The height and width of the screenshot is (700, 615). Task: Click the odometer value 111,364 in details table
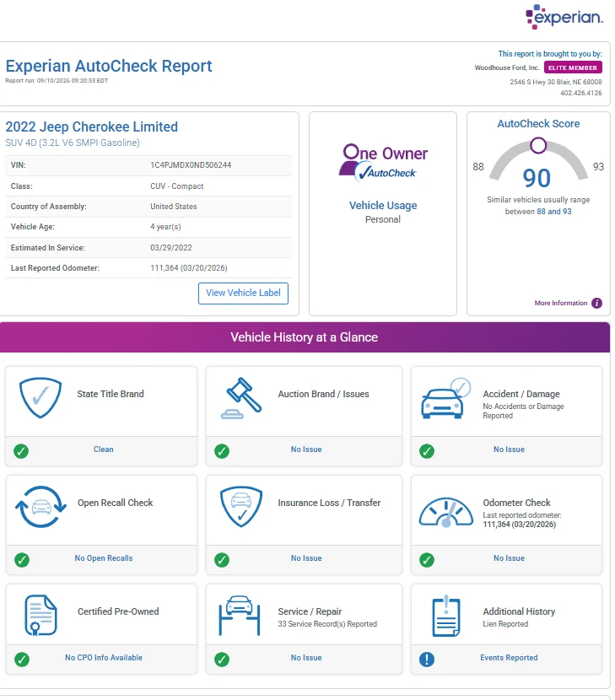tap(188, 268)
